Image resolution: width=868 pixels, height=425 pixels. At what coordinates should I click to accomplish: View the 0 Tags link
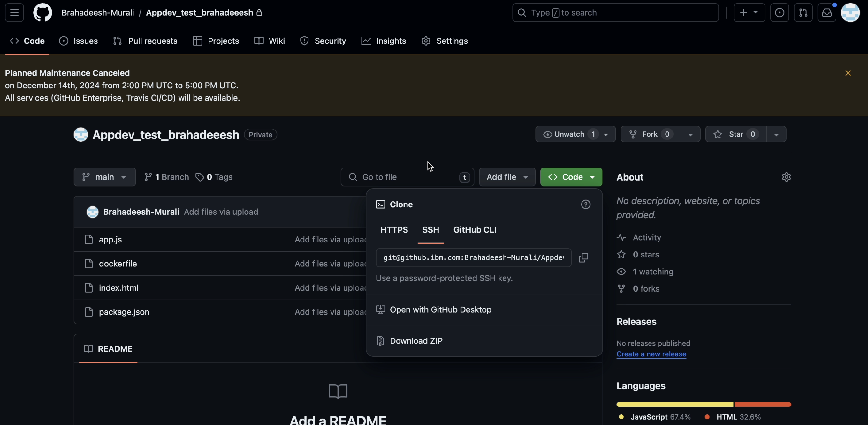point(214,177)
